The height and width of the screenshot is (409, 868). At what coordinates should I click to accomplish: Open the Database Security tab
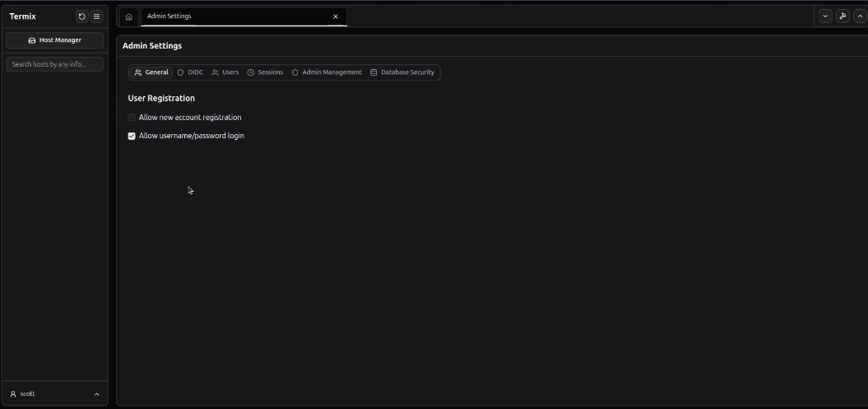(402, 72)
